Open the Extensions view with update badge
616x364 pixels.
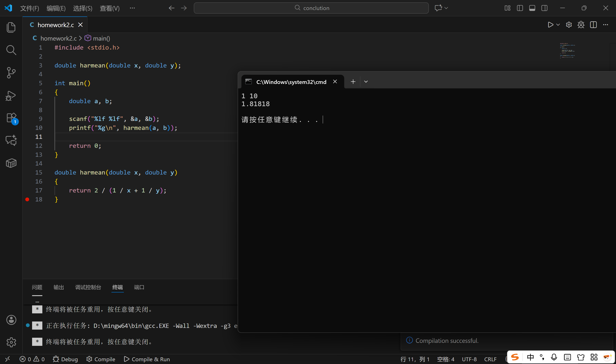pos(11,118)
